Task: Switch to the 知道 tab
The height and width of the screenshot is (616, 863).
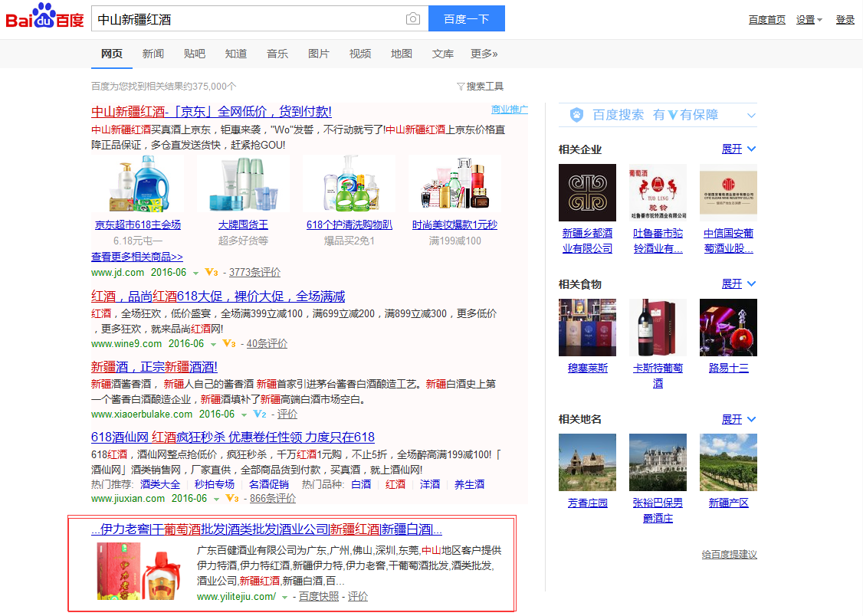Action: click(x=235, y=54)
